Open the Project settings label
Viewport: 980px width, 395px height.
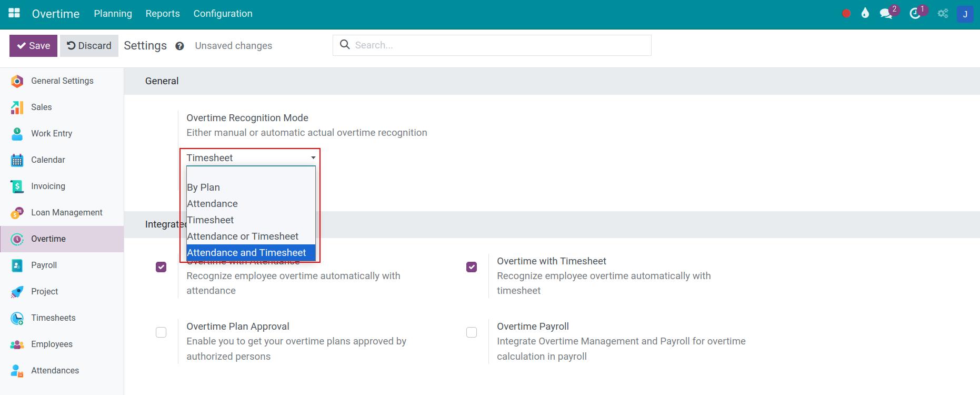pyautogui.click(x=44, y=292)
